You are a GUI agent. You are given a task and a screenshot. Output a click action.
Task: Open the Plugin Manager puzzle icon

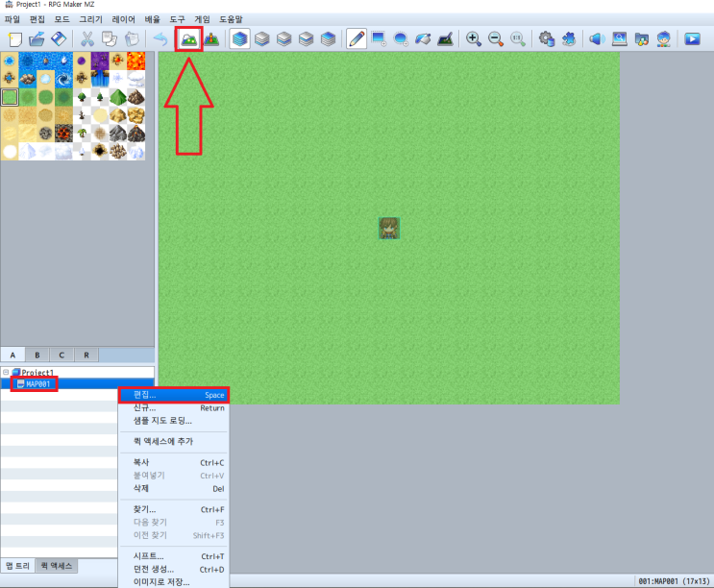pos(568,39)
